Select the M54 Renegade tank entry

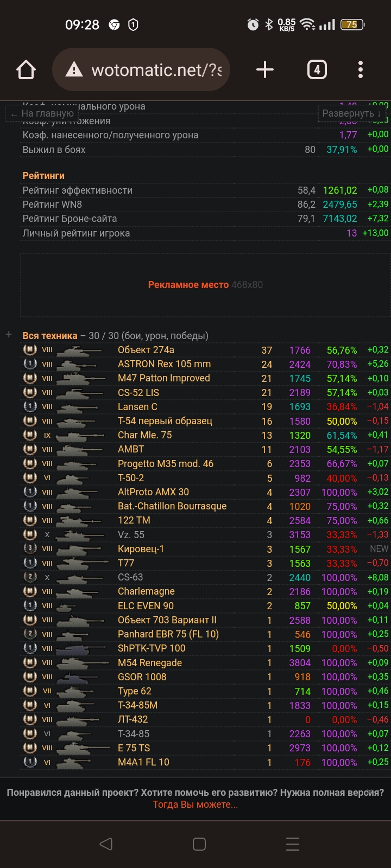tap(150, 663)
